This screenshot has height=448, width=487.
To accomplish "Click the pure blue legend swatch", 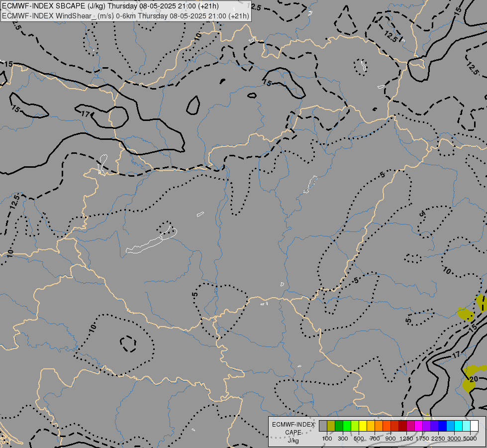I will (x=443, y=426).
